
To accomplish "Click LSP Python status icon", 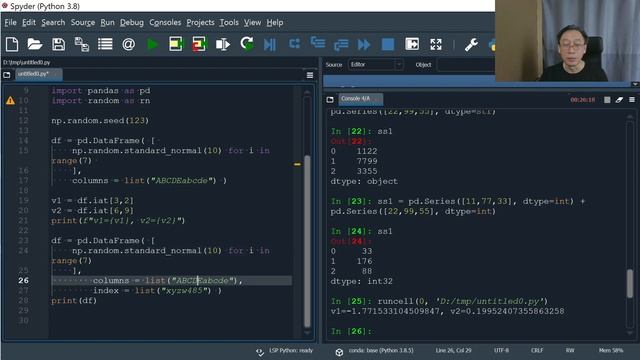I will coord(260,352).
